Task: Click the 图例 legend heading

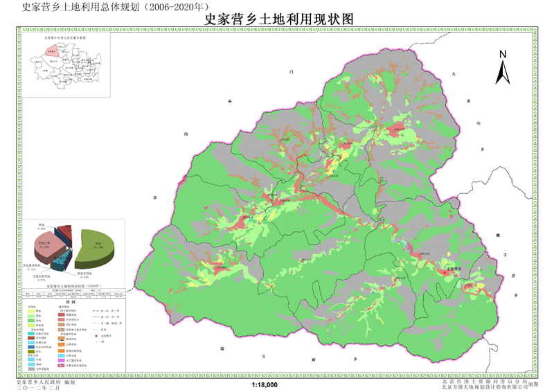Action: pyautogui.click(x=69, y=302)
